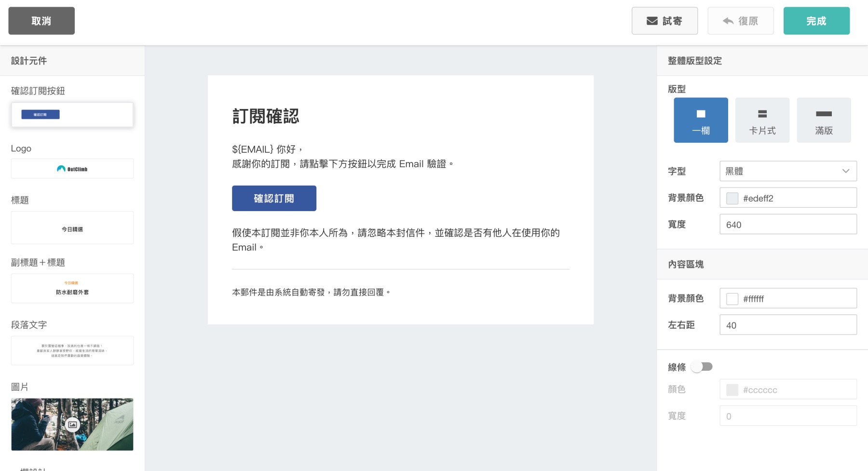Screen dimensions: 868x471
Task: Click the 假使本訂閱並非你本人所為 paragraph
Action: (396, 240)
